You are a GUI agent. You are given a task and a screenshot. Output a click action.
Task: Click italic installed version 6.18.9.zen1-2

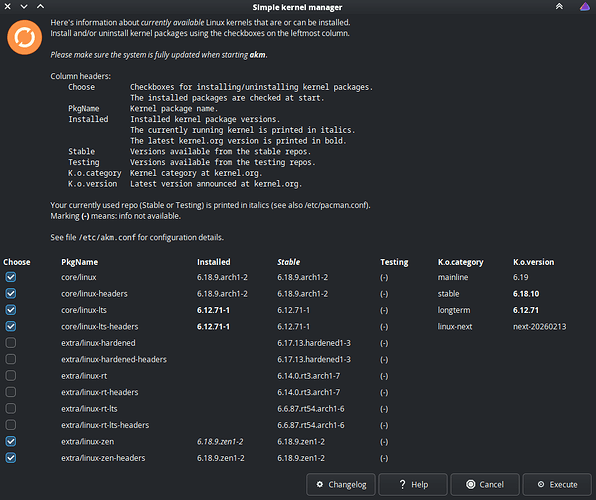(220, 441)
